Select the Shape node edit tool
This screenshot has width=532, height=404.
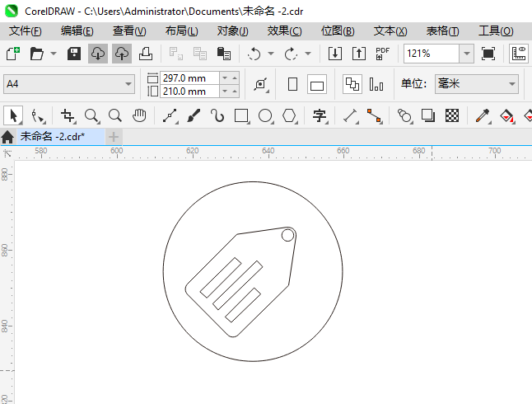(38, 116)
